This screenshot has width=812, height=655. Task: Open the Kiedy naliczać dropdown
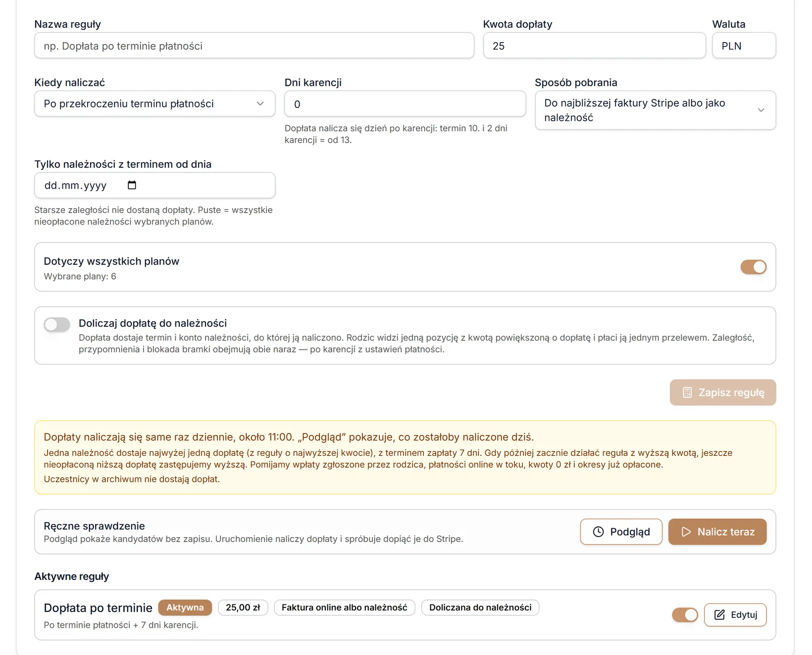pos(154,104)
